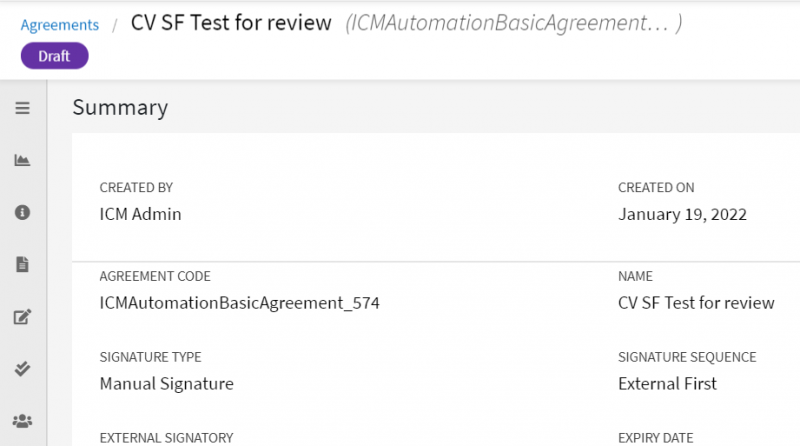Click the Name value CV SF Test for review
Image resolution: width=800 pixels, height=446 pixels.
point(696,302)
